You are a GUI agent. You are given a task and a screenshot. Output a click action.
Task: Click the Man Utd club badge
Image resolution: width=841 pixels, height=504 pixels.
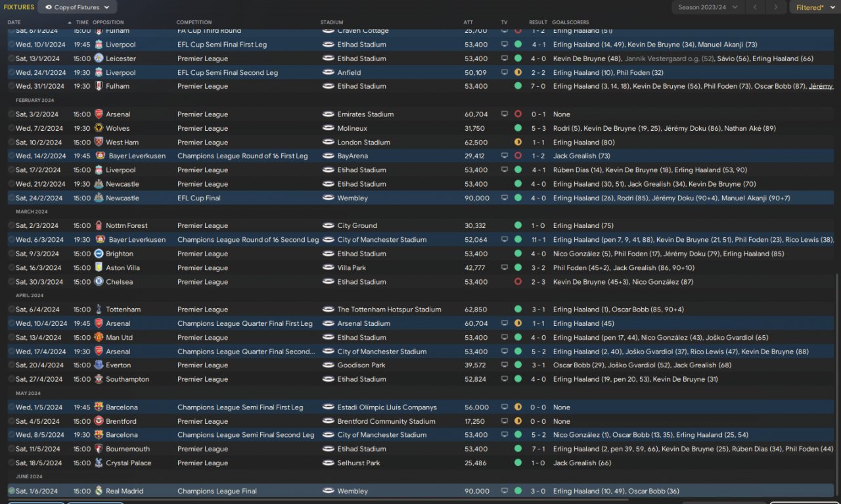pyautogui.click(x=99, y=338)
